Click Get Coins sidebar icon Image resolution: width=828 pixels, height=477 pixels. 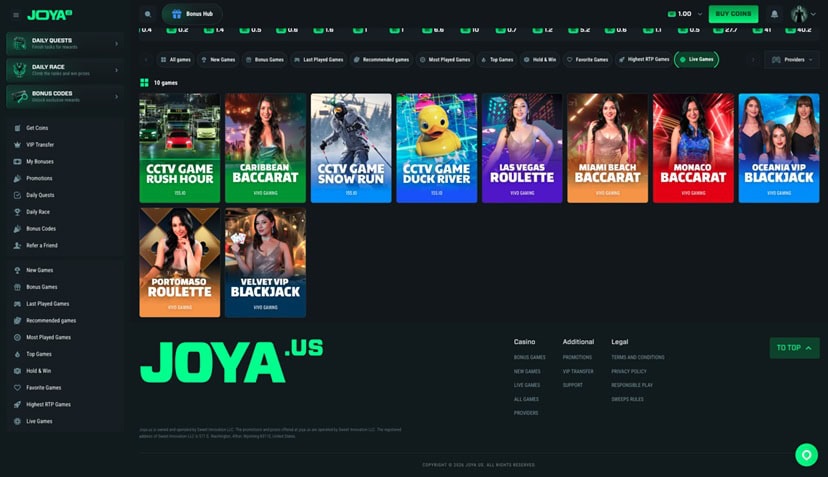click(17, 128)
